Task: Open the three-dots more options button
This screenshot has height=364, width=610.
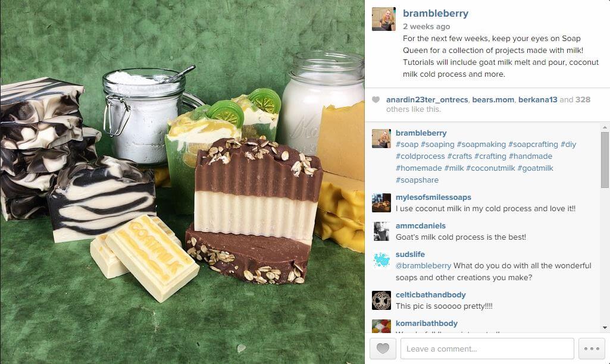Action: [x=592, y=349]
